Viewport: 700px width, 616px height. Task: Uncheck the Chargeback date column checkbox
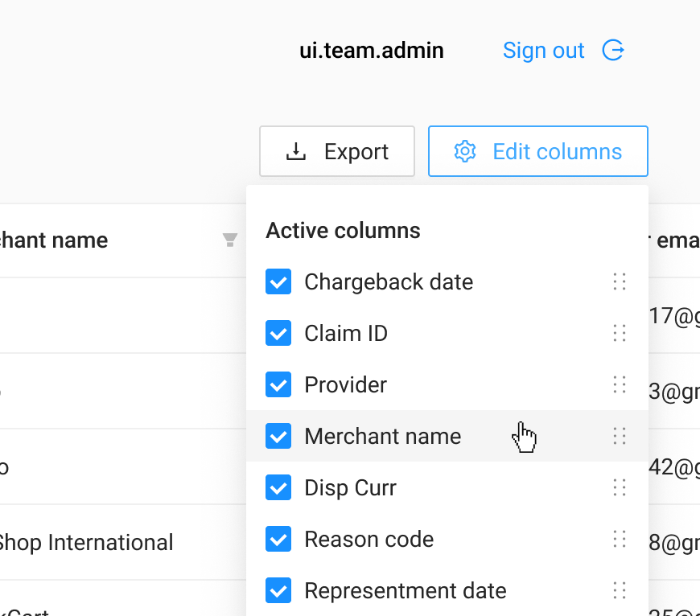pos(278,282)
